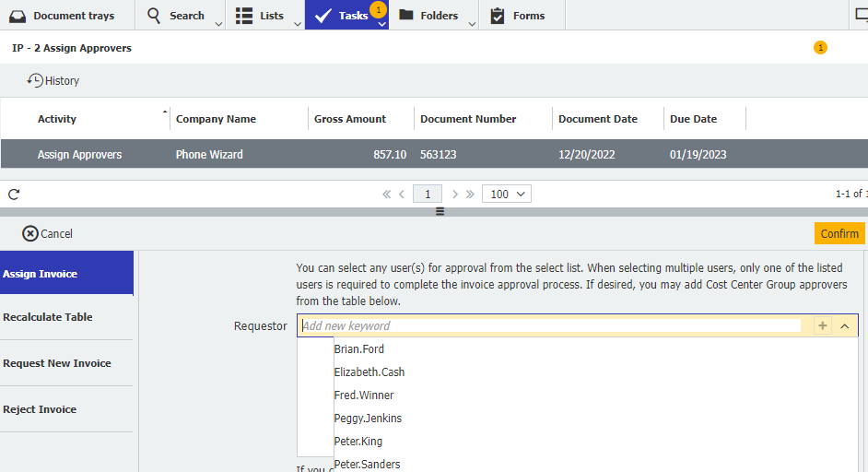Click the Tasks checkmark icon
Viewport: 868px width, 472px height.
click(x=323, y=16)
